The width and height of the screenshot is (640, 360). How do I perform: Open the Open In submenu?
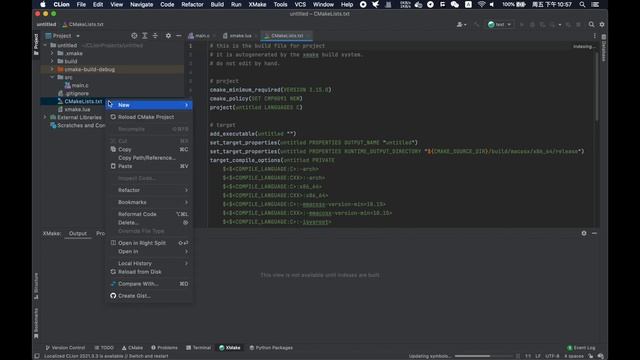[149, 251]
